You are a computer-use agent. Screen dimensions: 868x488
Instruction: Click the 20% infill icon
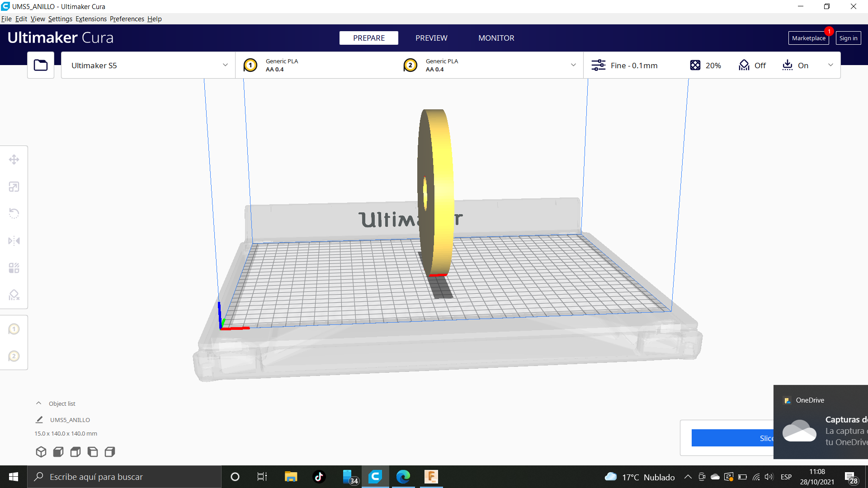[x=695, y=65]
